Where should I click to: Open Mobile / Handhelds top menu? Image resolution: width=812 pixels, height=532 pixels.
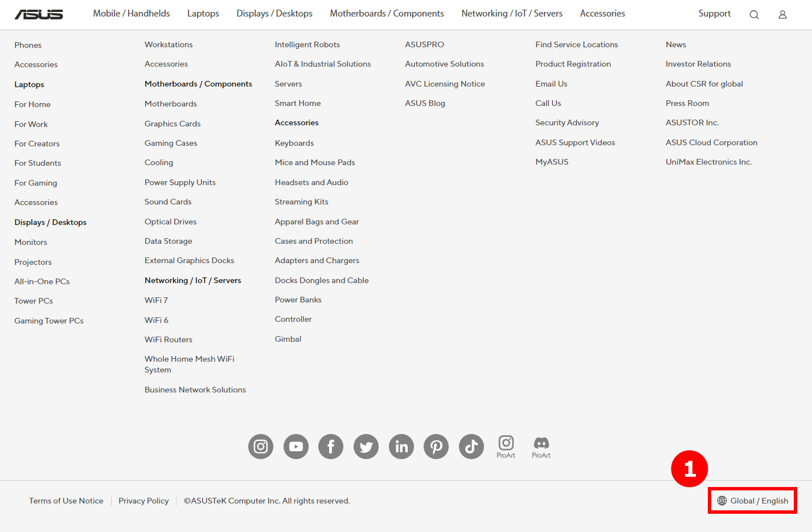pos(132,14)
